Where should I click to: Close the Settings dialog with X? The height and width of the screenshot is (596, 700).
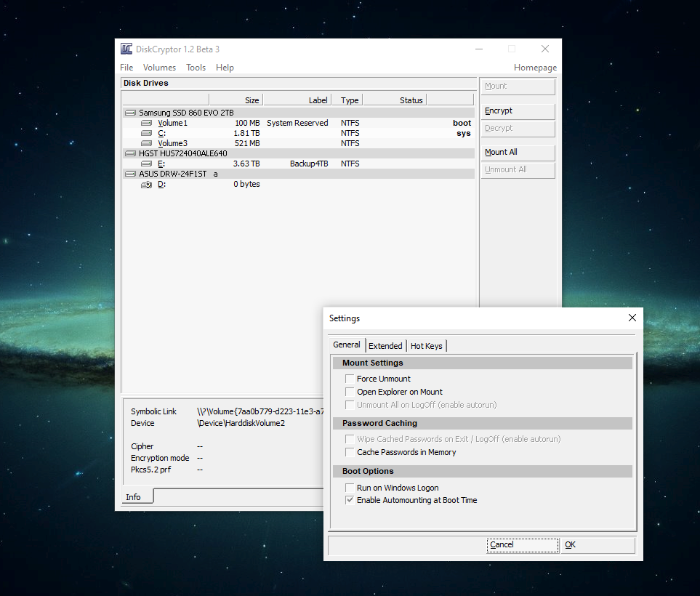point(632,318)
